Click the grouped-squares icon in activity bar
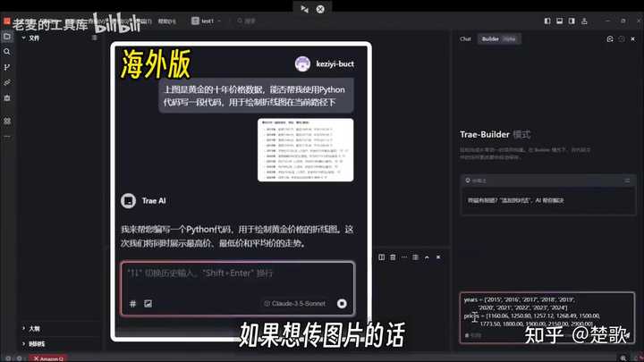This screenshot has width=644, height=362. click(7, 121)
